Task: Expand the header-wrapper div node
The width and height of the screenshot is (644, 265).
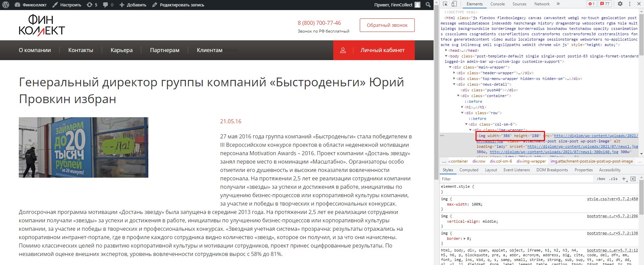Action: click(x=454, y=73)
